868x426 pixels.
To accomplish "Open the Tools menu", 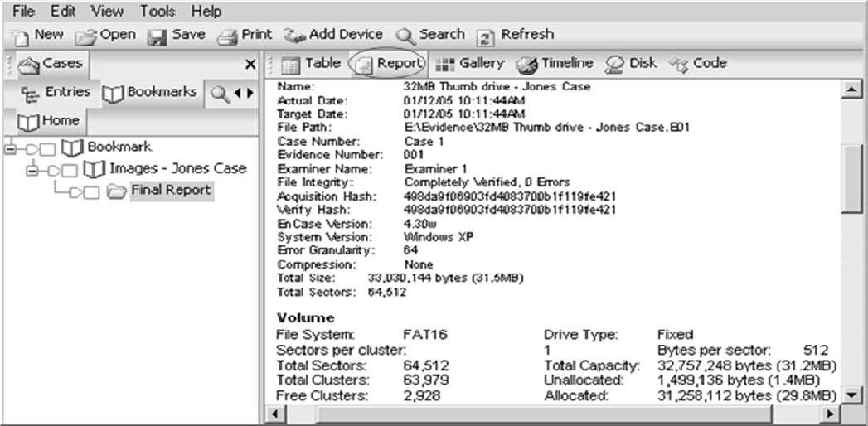I will click(157, 12).
